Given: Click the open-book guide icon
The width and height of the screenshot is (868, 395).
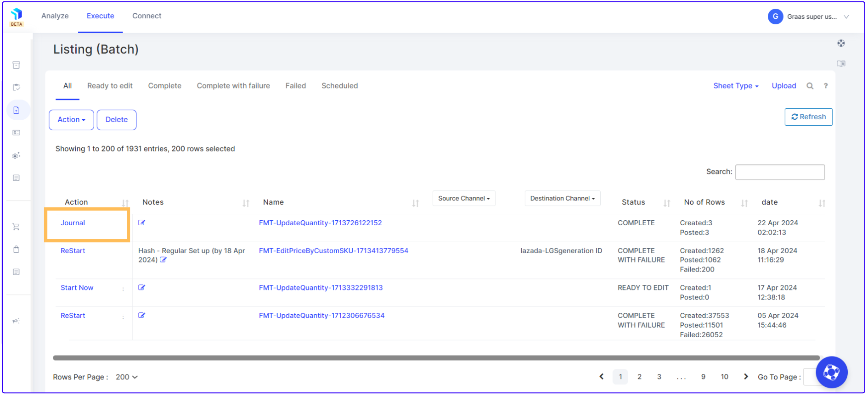Looking at the screenshot, I should 841,63.
